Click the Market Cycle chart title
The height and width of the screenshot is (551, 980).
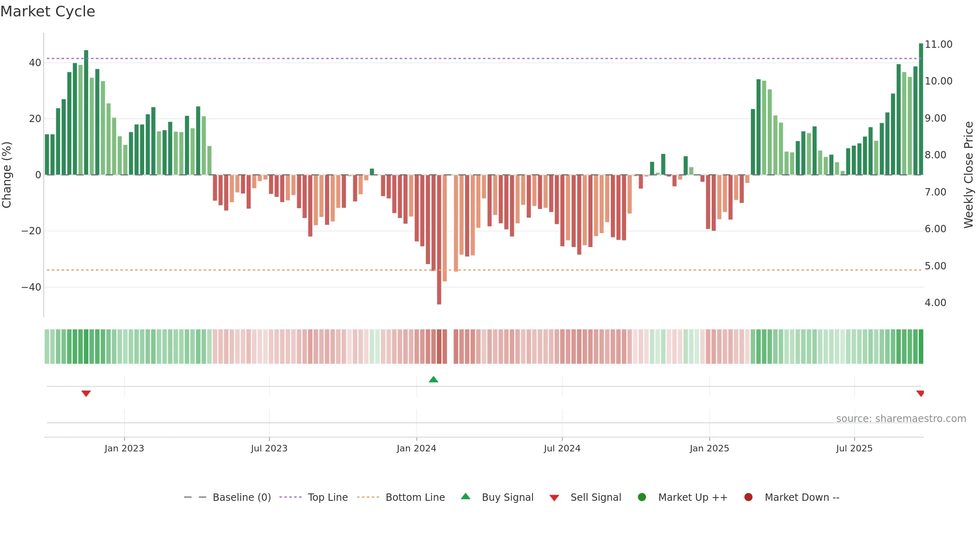tap(48, 11)
